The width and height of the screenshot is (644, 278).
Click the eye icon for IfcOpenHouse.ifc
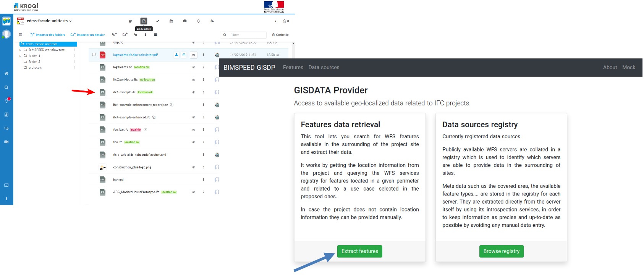coord(194,80)
